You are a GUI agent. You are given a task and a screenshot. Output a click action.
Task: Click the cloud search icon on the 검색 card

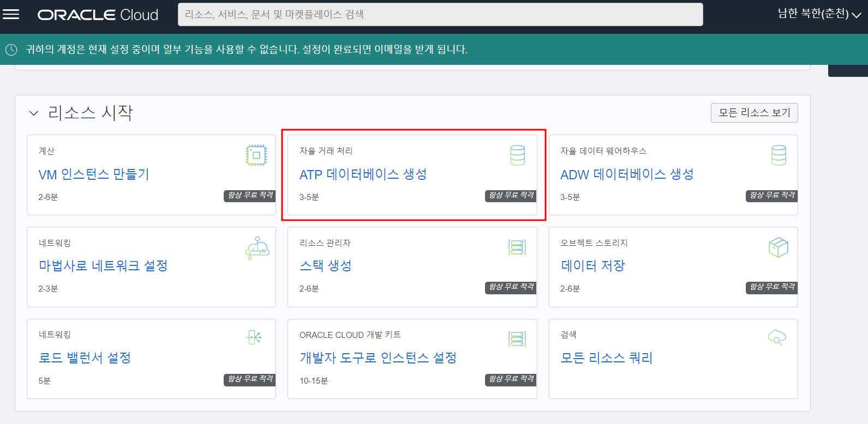click(x=777, y=338)
